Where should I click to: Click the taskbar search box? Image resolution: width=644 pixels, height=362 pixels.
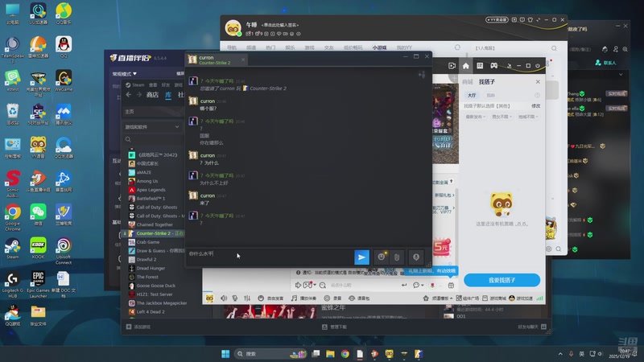pos(270,354)
